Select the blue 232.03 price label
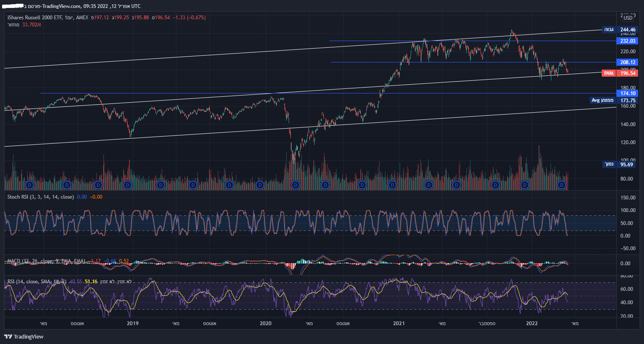644x344 pixels. (628, 41)
